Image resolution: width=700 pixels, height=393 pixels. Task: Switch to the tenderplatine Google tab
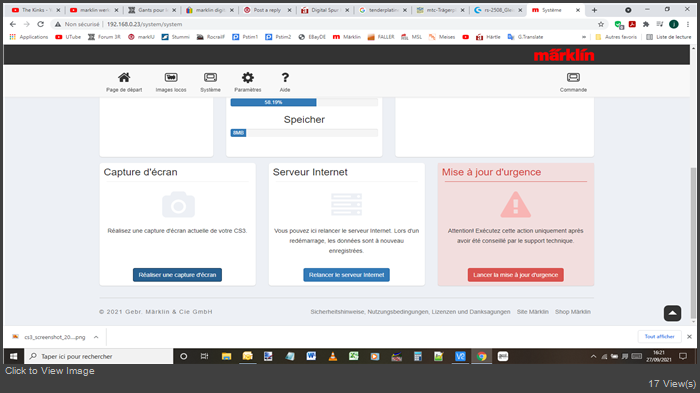pos(383,10)
